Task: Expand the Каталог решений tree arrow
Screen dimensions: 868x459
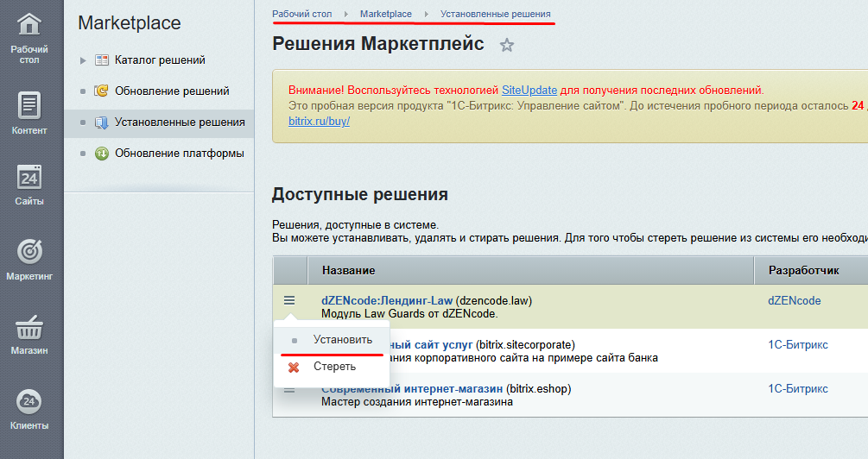Action: (83, 60)
